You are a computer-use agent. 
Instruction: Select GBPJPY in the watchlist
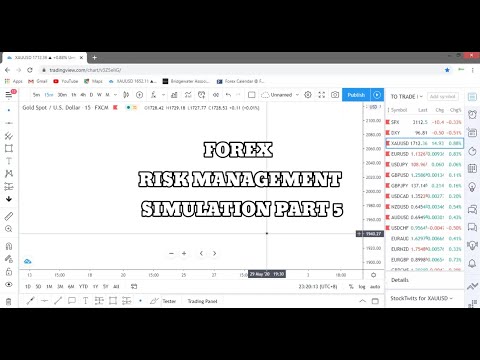click(x=424, y=186)
